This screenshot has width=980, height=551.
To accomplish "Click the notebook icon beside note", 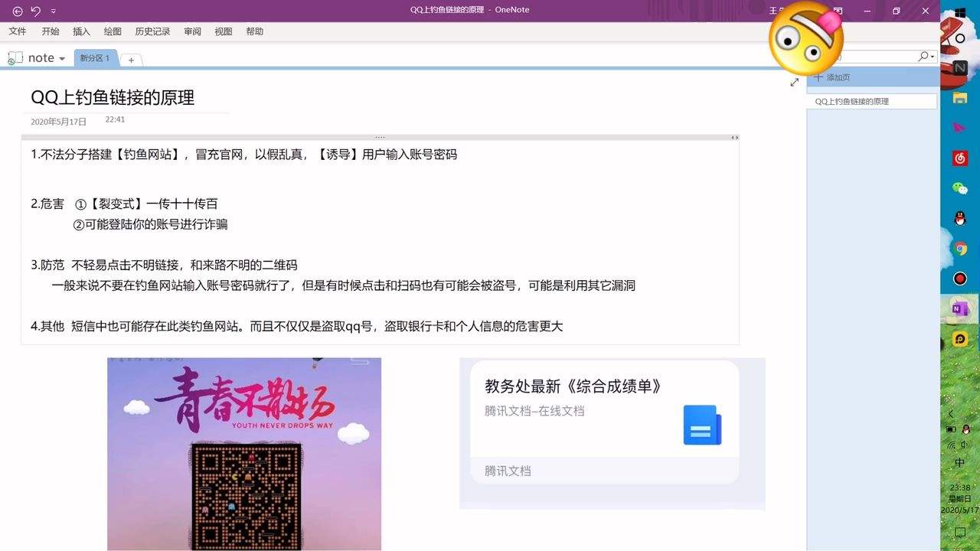I will point(15,58).
